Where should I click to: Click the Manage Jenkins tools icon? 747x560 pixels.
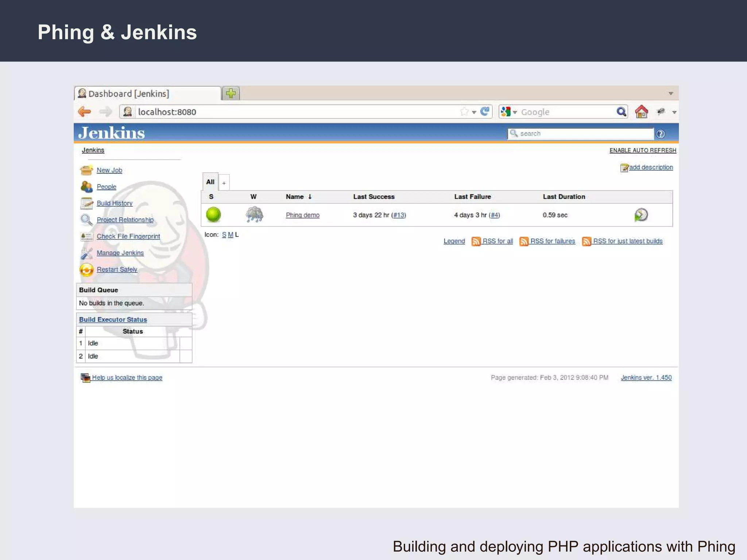(x=86, y=253)
